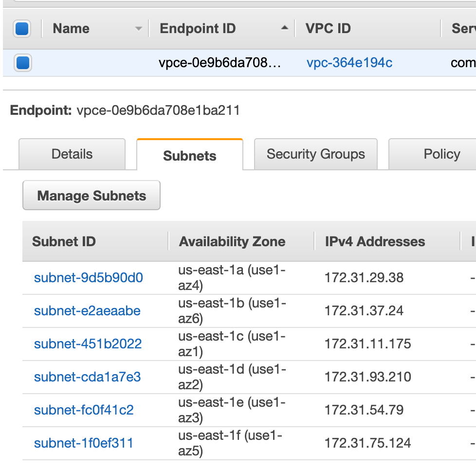Click the Manage Subnets button
This screenshot has width=476, height=470.
92,196
